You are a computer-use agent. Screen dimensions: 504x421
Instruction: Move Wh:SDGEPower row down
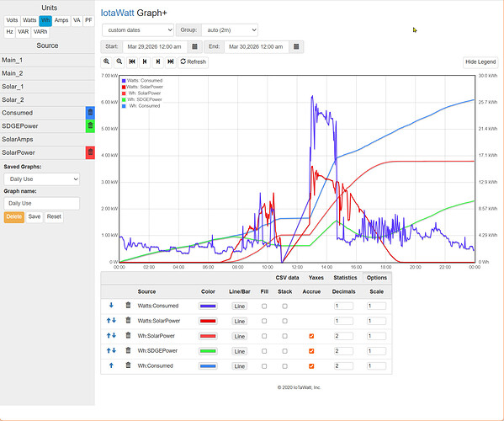coord(114,350)
